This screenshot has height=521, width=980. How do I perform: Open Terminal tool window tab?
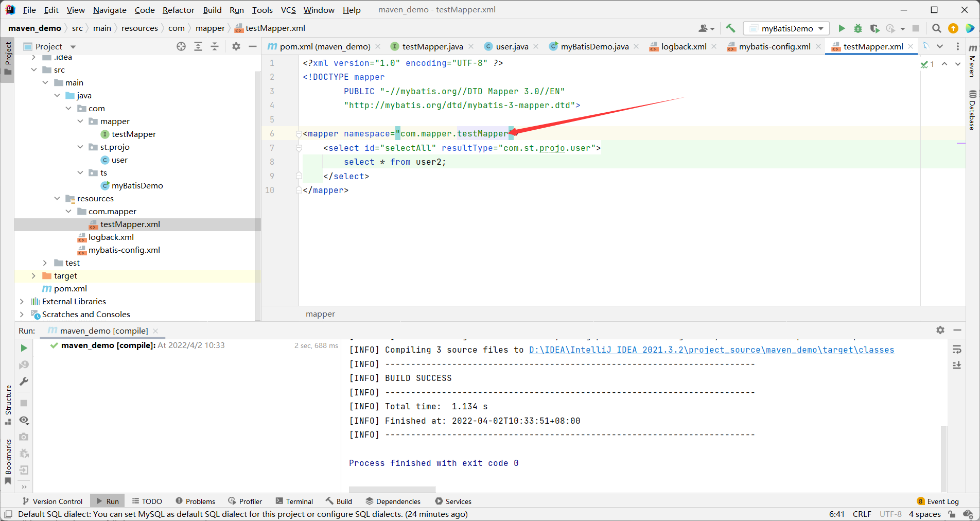click(x=294, y=501)
